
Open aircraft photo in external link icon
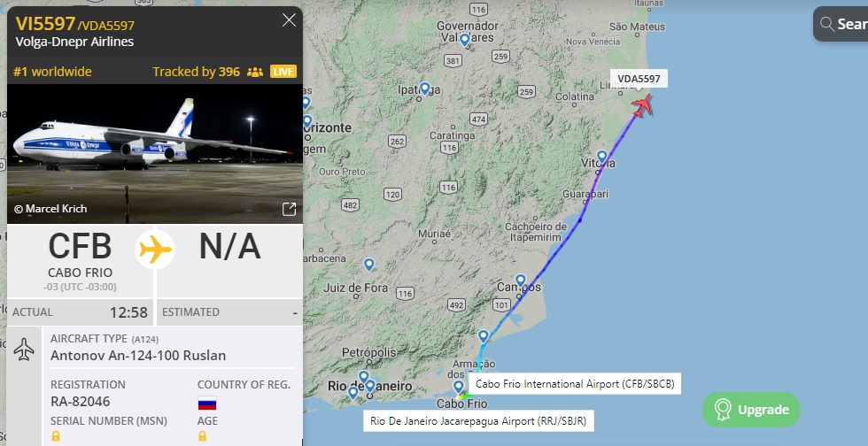point(289,209)
